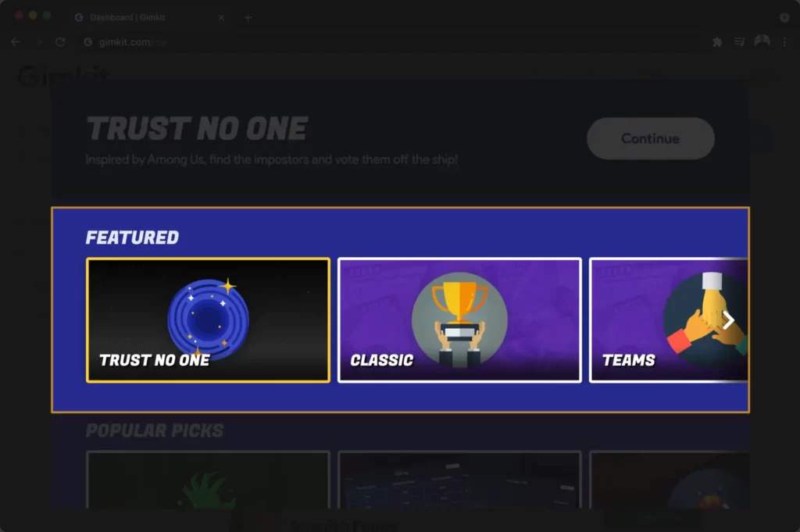Pick the Teams mode card
This screenshot has height=532, width=800.
[669, 320]
